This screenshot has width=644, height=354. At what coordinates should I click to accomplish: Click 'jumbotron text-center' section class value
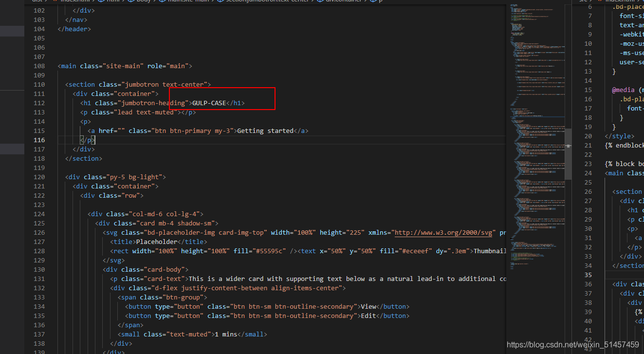click(166, 85)
